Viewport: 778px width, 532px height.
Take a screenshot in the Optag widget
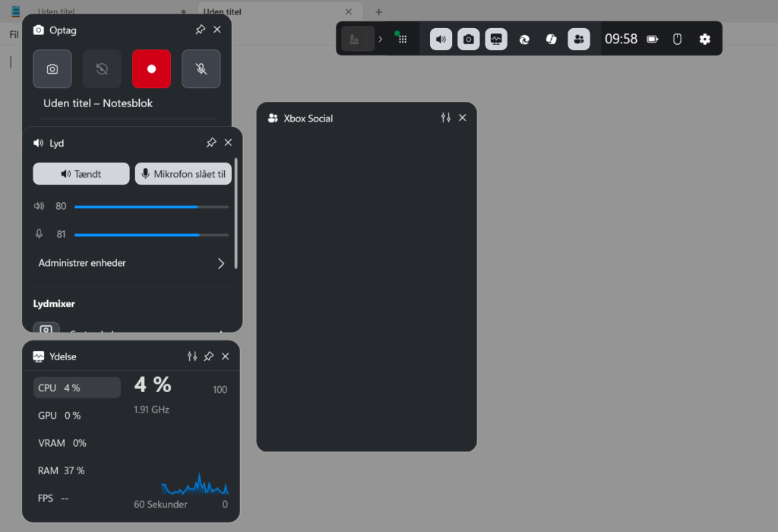[x=52, y=69]
